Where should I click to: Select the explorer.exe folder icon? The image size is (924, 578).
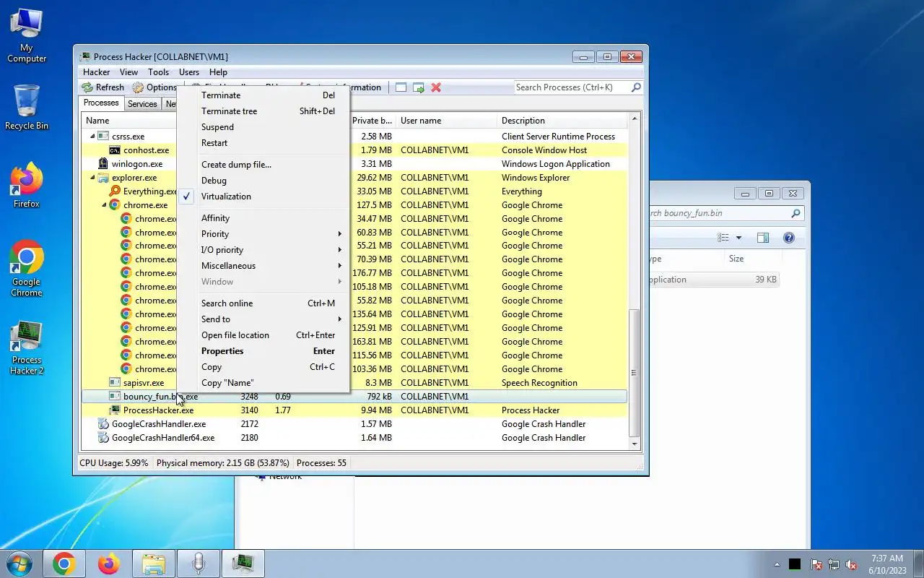pos(103,178)
